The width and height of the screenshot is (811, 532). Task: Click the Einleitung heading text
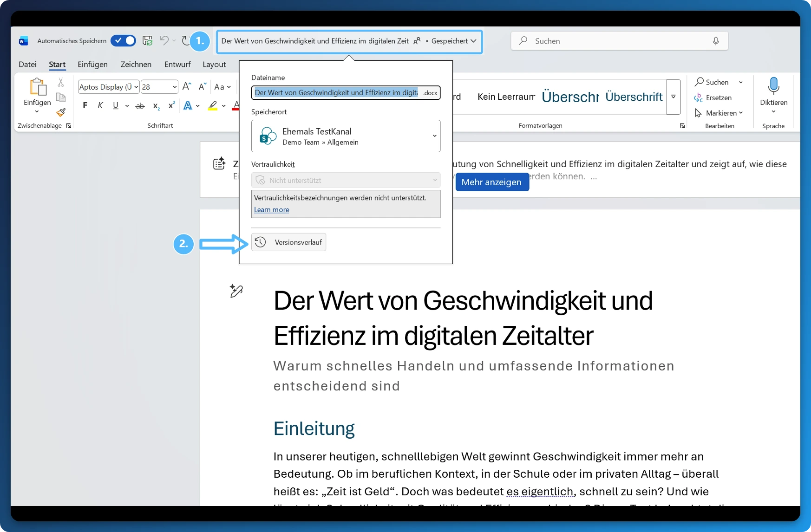pyautogui.click(x=314, y=428)
